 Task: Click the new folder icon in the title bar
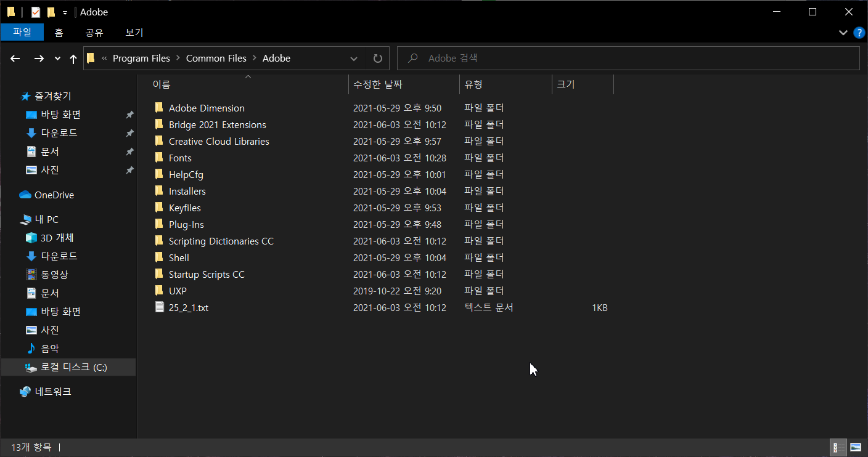51,12
